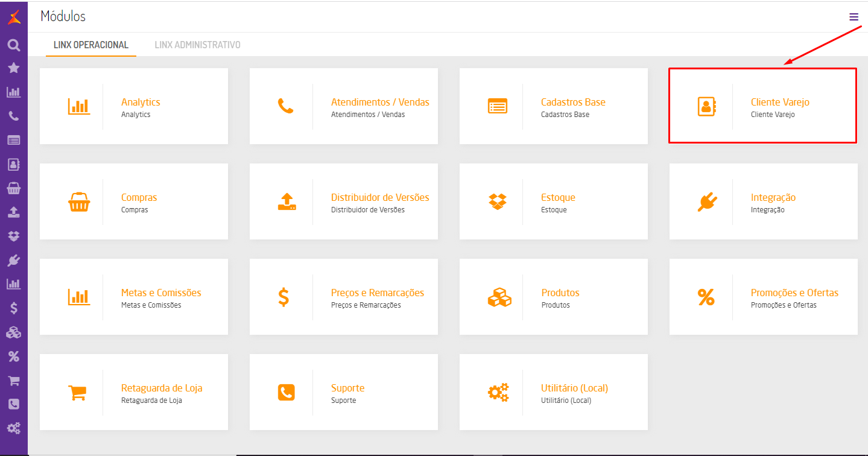Click the cart icon on Retaguarda de Loja card
The height and width of the screenshot is (456, 868).
(77, 392)
